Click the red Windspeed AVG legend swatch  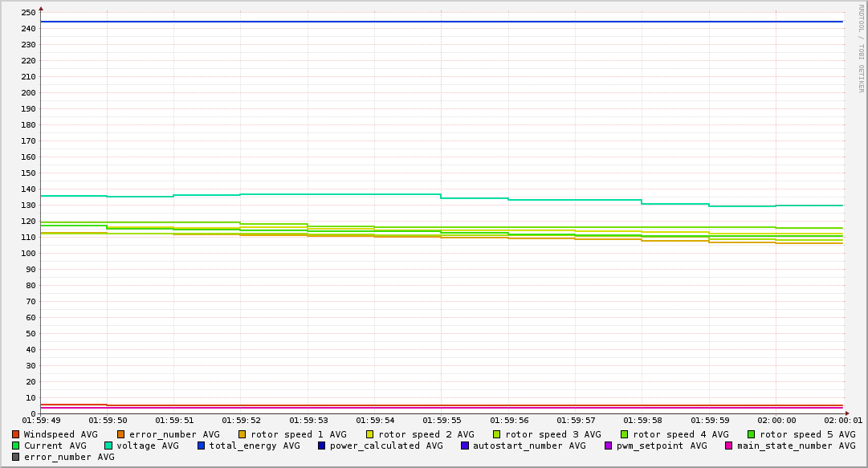16,434
